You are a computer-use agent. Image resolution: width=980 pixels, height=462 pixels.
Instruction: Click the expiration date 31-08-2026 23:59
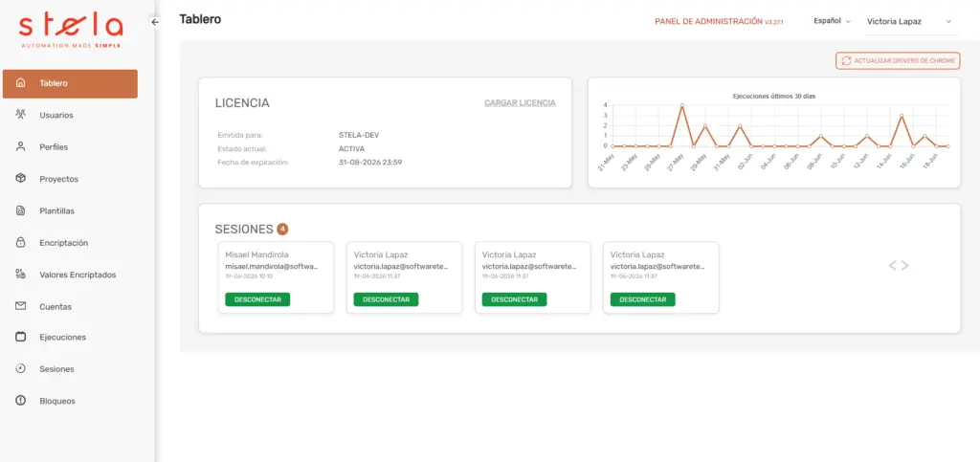[370, 163]
